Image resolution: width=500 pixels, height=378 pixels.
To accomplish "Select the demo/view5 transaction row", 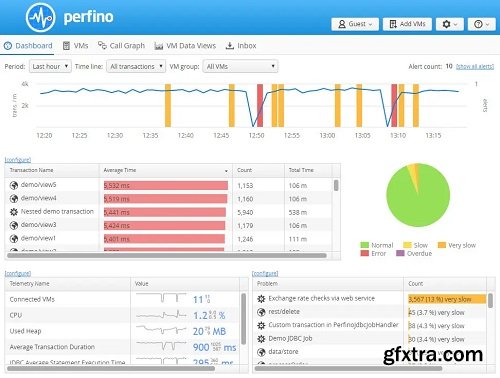I will [168, 185].
